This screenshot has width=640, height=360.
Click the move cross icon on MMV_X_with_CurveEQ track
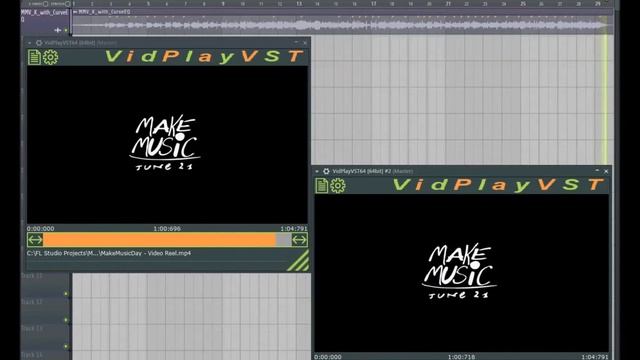58,30
